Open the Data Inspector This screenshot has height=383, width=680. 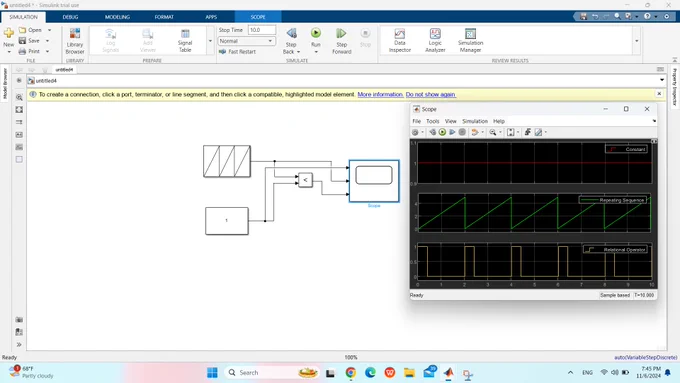pyautogui.click(x=399, y=41)
